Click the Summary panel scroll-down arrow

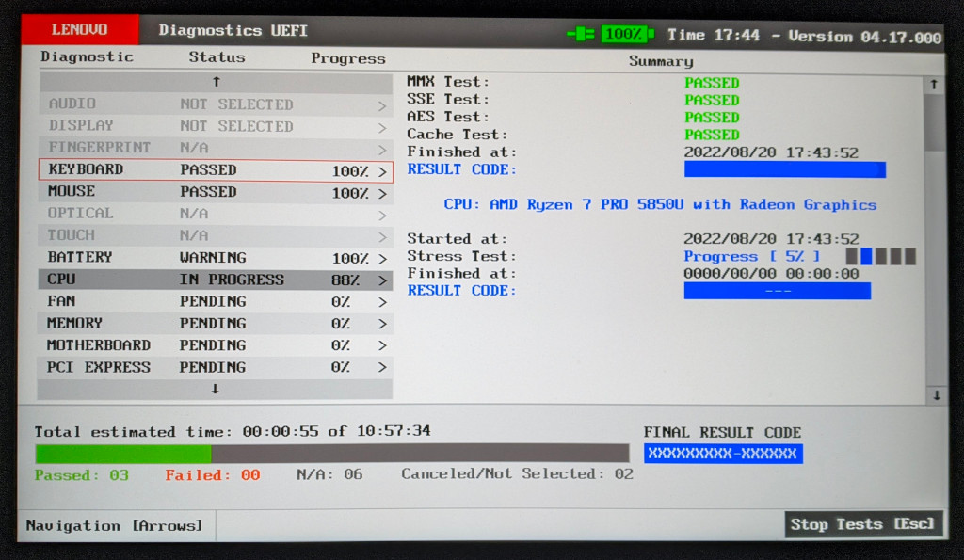tap(937, 396)
